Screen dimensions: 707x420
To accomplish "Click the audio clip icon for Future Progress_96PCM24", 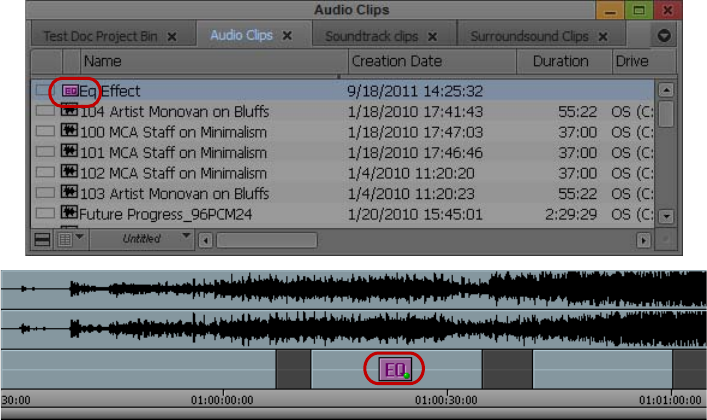I will pyautogui.click(x=69, y=212).
